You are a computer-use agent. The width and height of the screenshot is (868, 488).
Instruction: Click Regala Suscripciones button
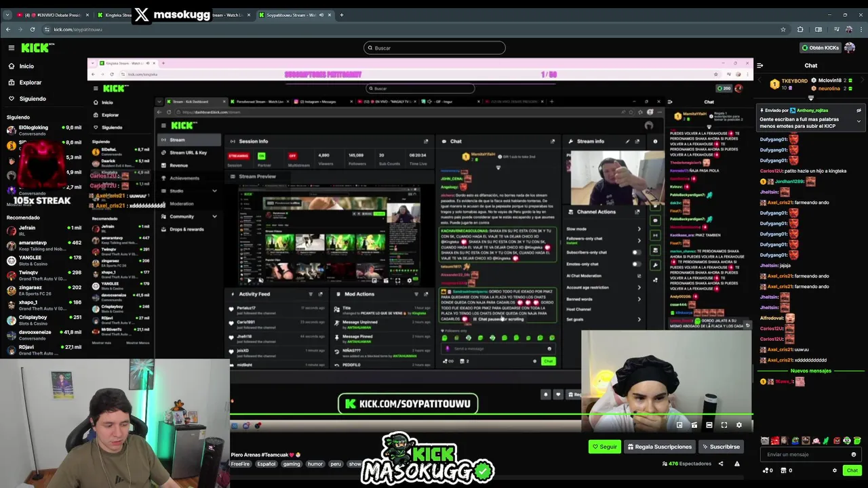pyautogui.click(x=660, y=447)
